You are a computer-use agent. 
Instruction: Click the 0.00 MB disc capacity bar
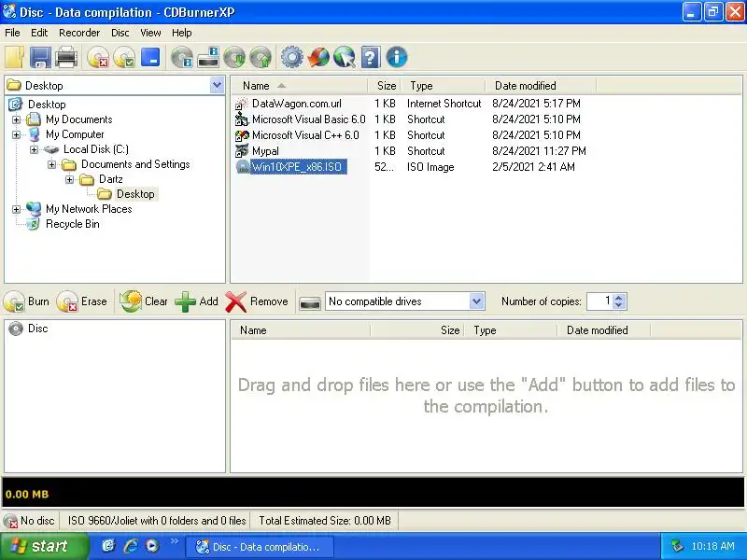(373, 493)
